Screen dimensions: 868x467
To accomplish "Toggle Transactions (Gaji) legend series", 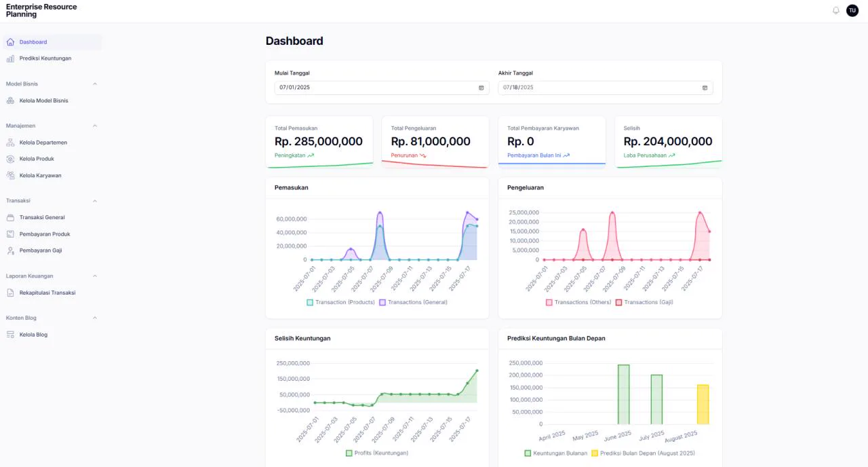I will (x=644, y=302).
